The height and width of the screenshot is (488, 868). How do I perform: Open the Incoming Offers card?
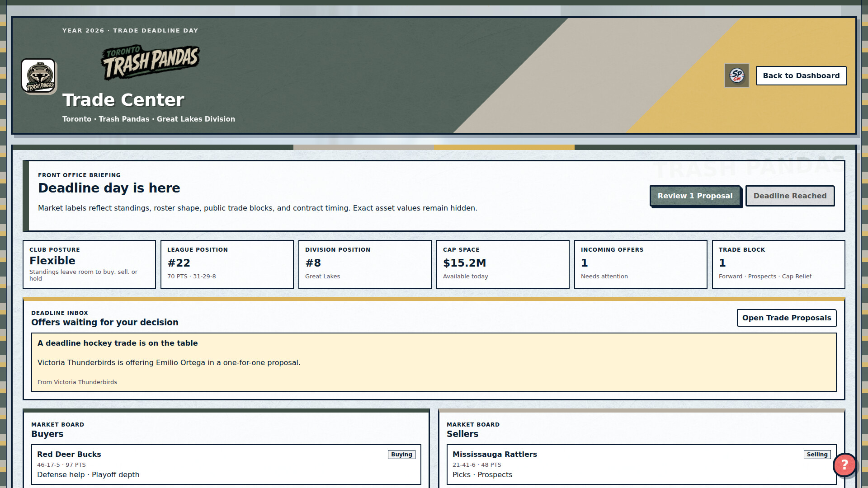(x=641, y=264)
